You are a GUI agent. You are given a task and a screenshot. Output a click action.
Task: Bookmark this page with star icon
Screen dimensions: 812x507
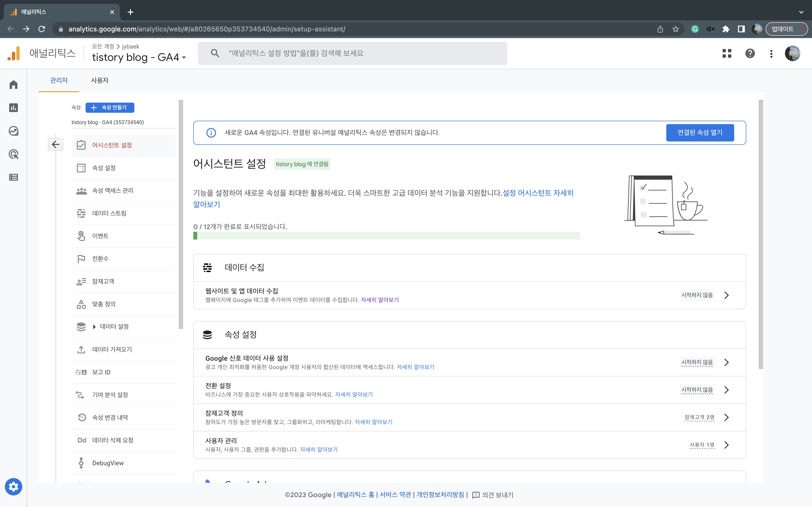(676, 29)
